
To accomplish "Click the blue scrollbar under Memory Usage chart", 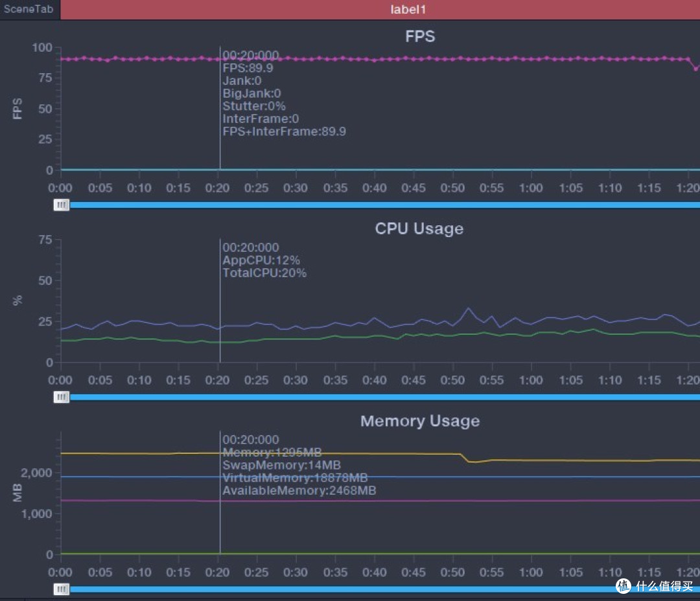I will 337,589.
